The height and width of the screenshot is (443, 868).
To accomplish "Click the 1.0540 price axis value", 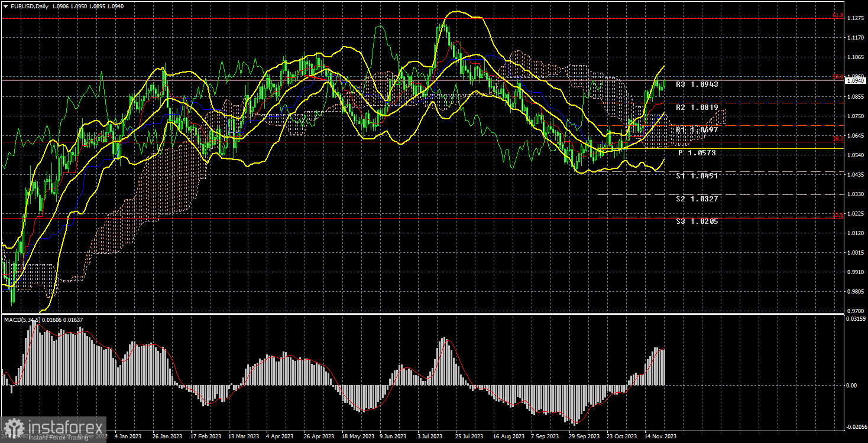I will click(x=855, y=155).
